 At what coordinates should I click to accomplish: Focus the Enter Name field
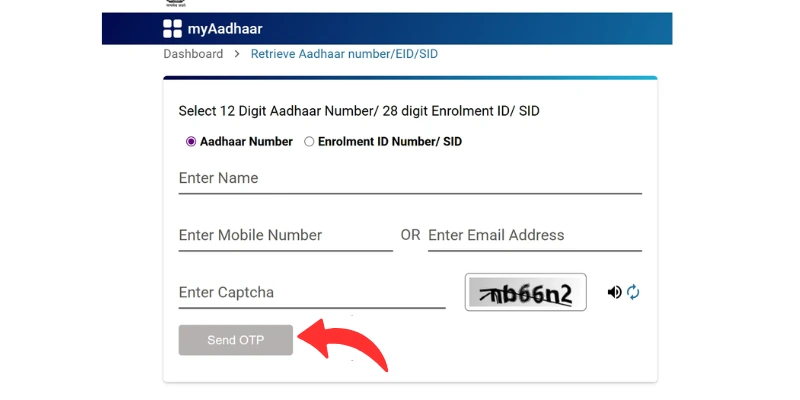coord(410,179)
